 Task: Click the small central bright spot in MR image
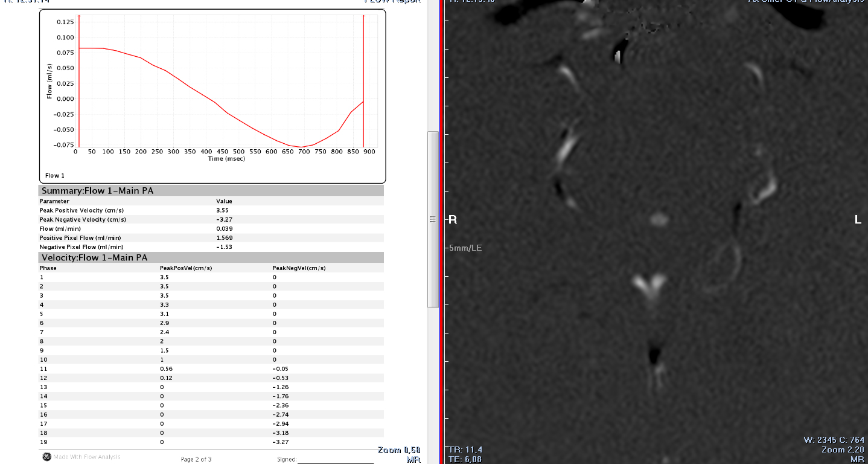(659, 219)
